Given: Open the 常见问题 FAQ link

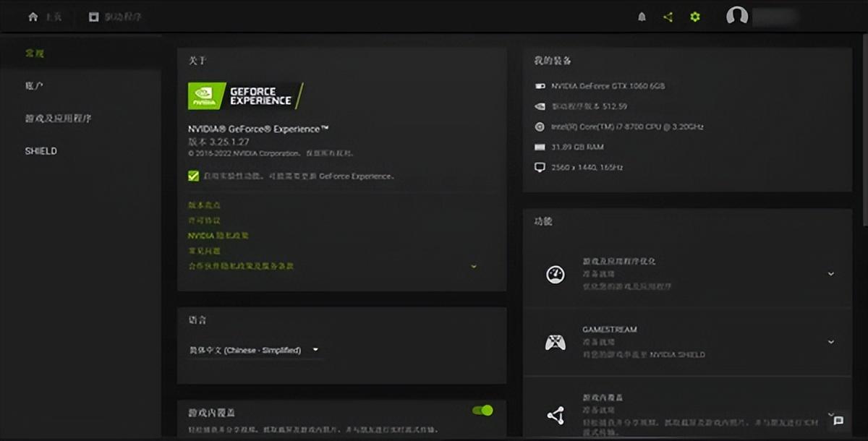Looking at the screenshot, I should tap(204, 251).
